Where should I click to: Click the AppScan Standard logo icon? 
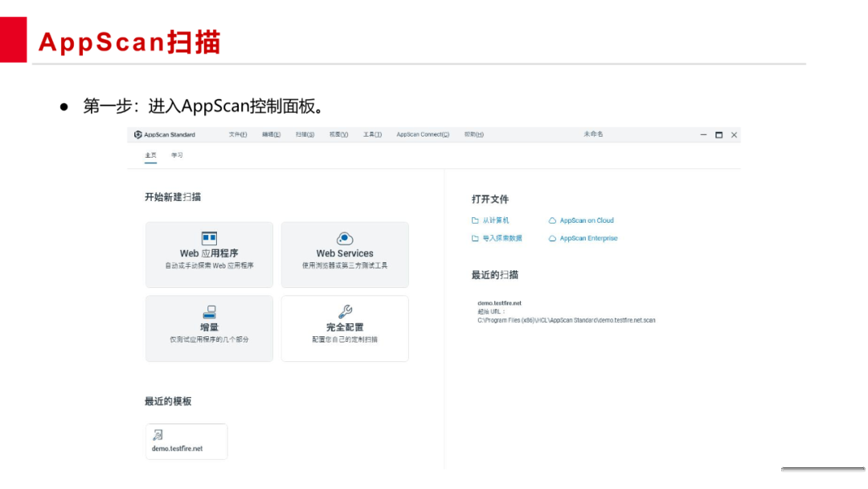(x=138, y=134)
